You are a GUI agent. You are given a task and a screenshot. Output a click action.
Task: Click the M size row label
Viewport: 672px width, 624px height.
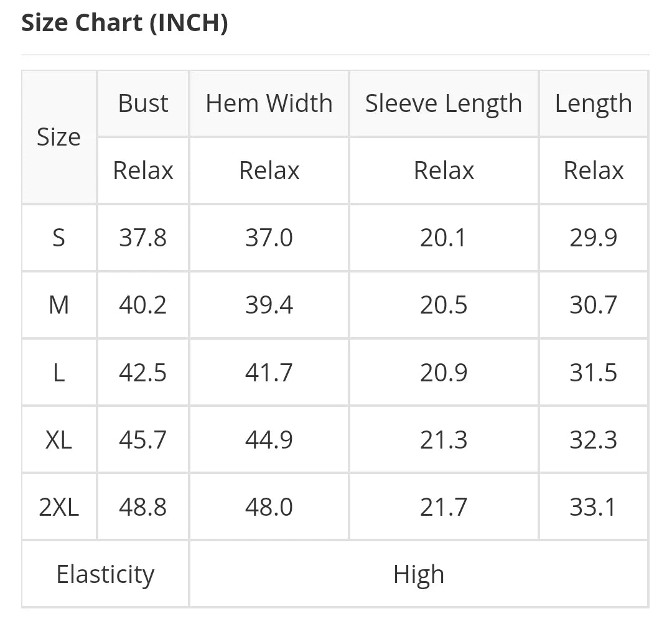coord(58,305)
